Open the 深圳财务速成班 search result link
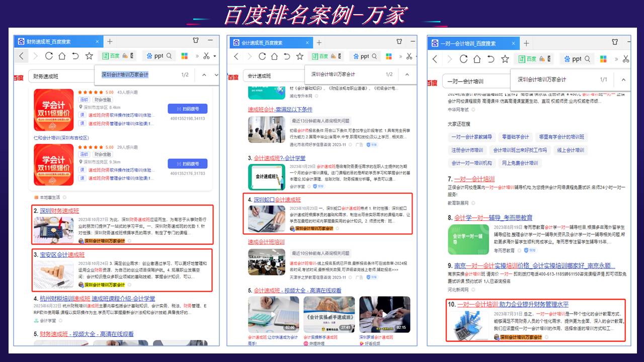The width and height of the screenshot is (644, 362). 59,211
